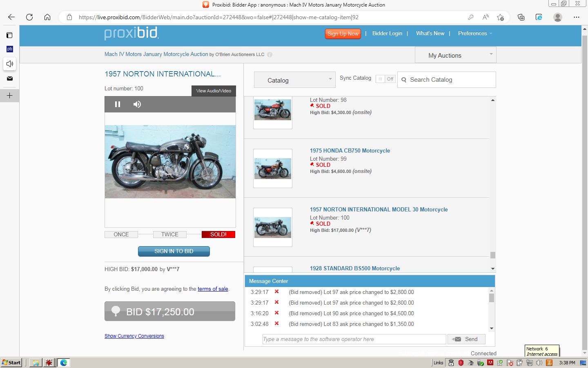
Task: Go back using the browser back arrow
Action: click(11, 17)
